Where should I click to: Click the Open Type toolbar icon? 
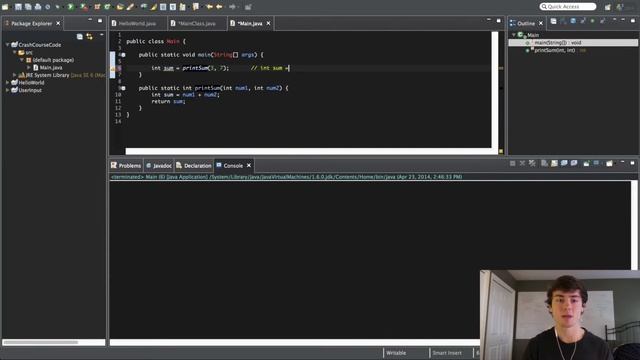120,7
